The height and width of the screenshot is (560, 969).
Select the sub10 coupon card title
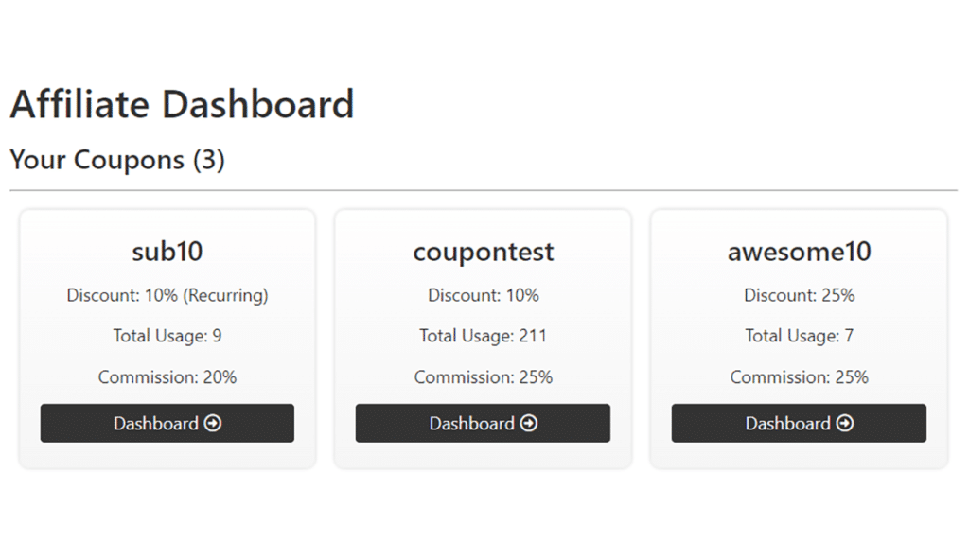point(167,252)
